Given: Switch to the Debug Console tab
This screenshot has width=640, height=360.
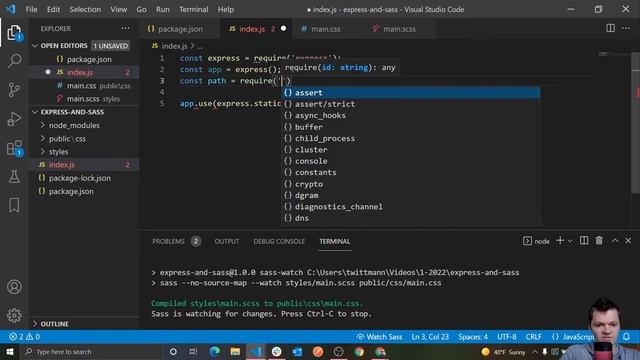Looking at the screenshot, I should coord(279,241).
